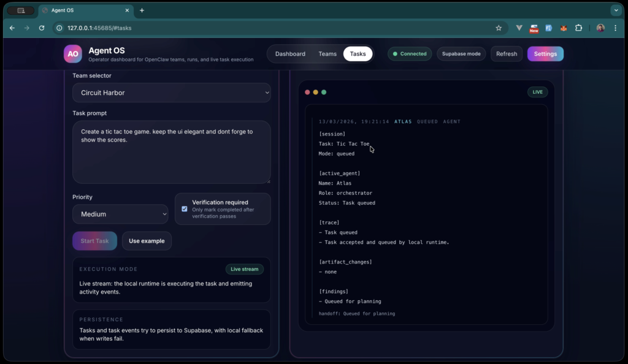Screen dimensions: 628x364
Task: Open the Priority dropdown showing Medium
Action: [x=120, y=214]
